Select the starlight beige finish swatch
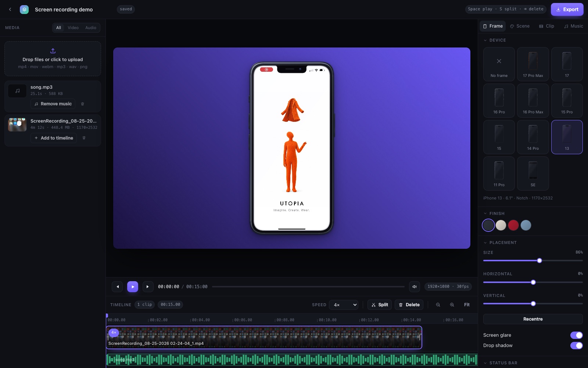 501,225
